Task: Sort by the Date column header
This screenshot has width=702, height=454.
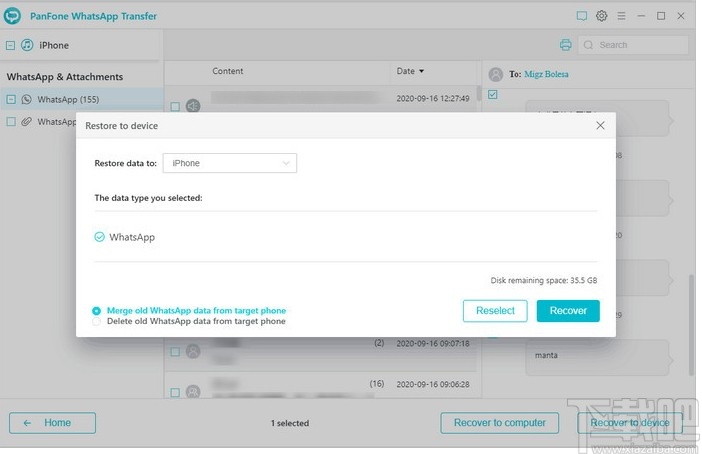Action: (410, 71)
